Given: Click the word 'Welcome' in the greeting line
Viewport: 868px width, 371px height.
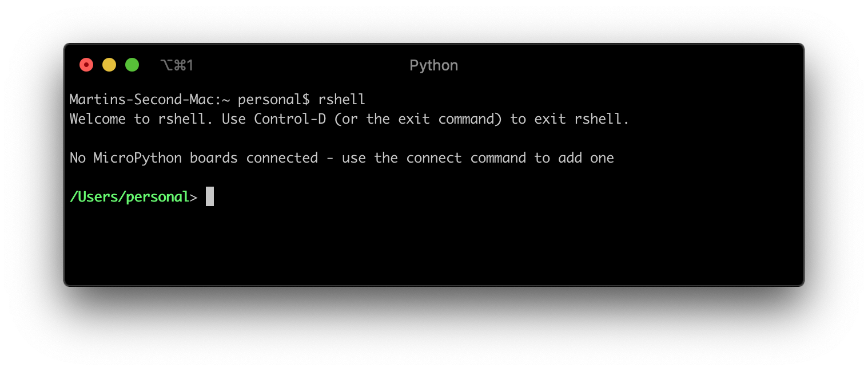Looking at the screenshot, I should pyautogui.click(x=98, y=119).
